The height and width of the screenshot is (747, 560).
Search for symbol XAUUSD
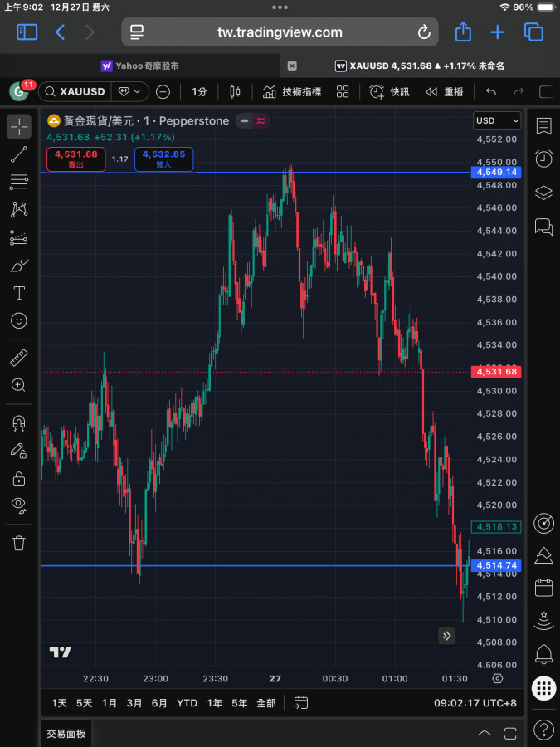75,91
